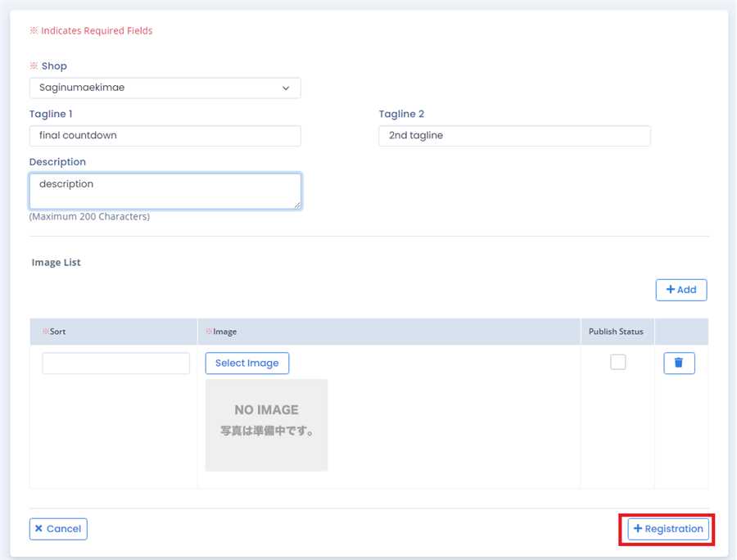
Task: Submit using the Registration button
Action: 667,529
